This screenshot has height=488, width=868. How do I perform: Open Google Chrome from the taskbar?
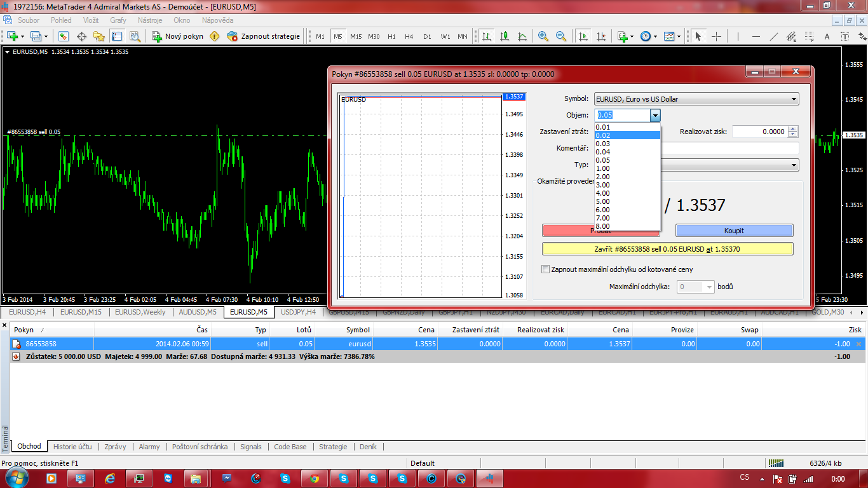pos(315,478)
